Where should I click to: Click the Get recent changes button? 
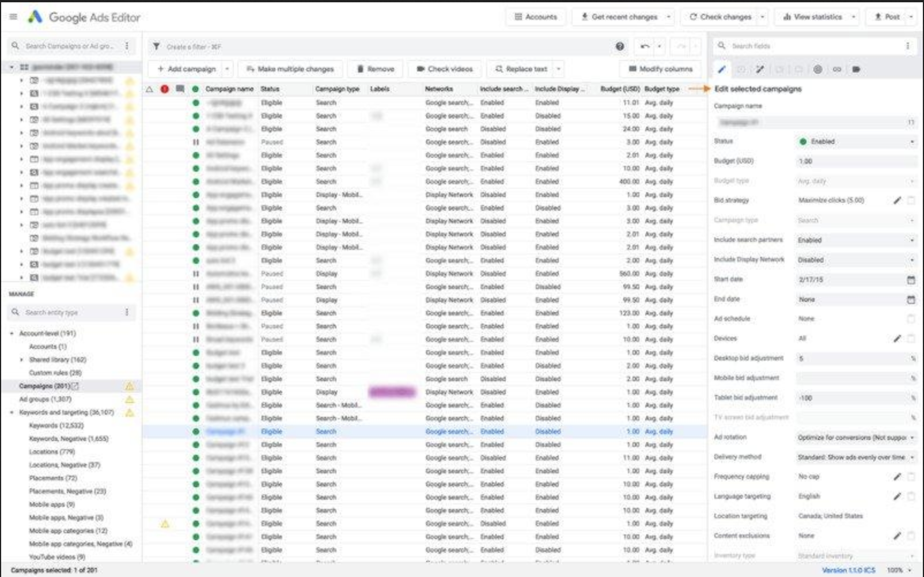(619, 17)
